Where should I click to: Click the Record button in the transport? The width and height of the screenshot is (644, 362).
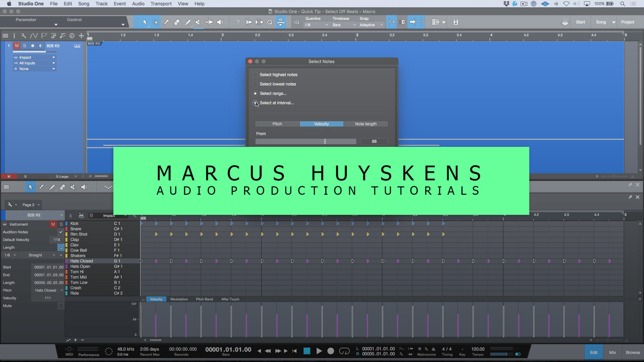click(331, 351)
